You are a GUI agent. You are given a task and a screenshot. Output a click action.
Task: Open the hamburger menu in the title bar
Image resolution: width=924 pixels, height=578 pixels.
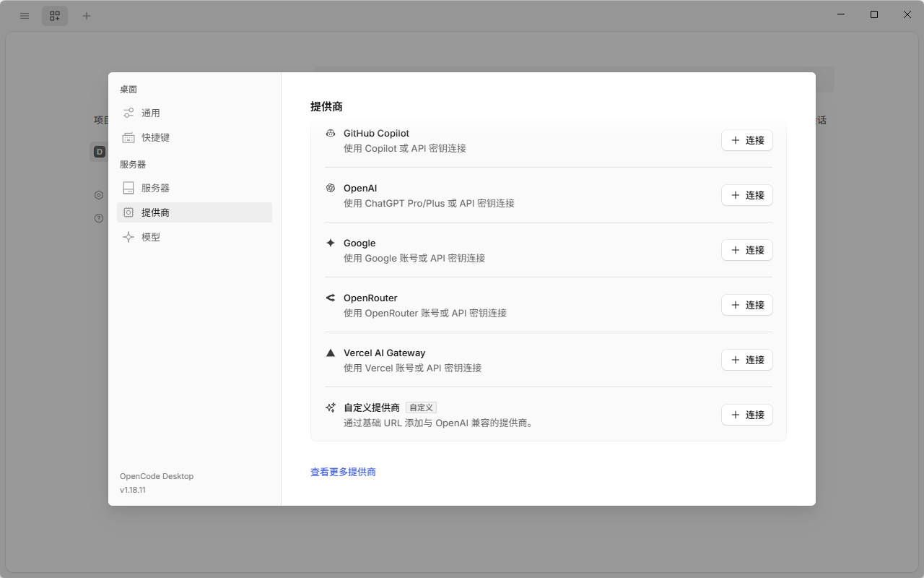25,15
